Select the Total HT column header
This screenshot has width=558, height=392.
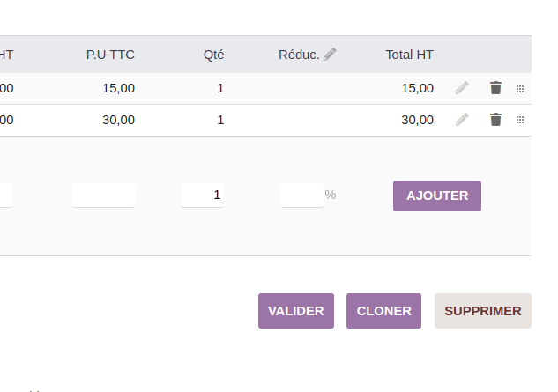410,55
